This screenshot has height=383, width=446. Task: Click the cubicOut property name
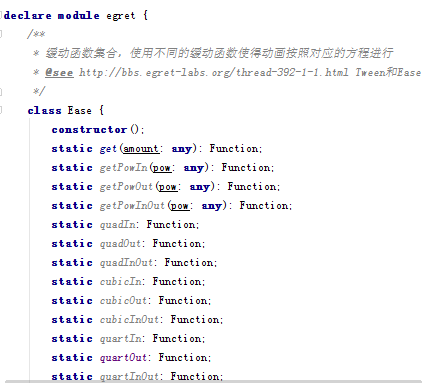[123, 301]
